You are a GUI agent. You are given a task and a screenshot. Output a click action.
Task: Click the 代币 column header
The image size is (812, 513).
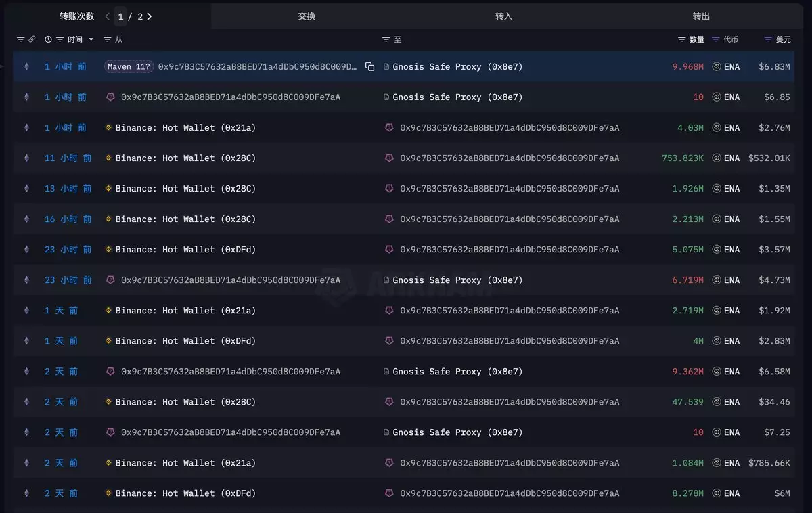coord(731,39)
